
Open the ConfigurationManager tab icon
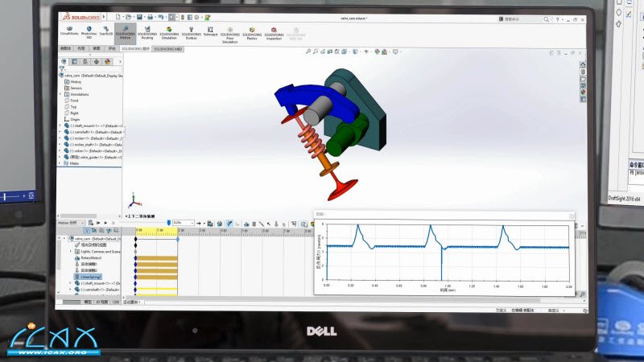click(x=85, y=62)
